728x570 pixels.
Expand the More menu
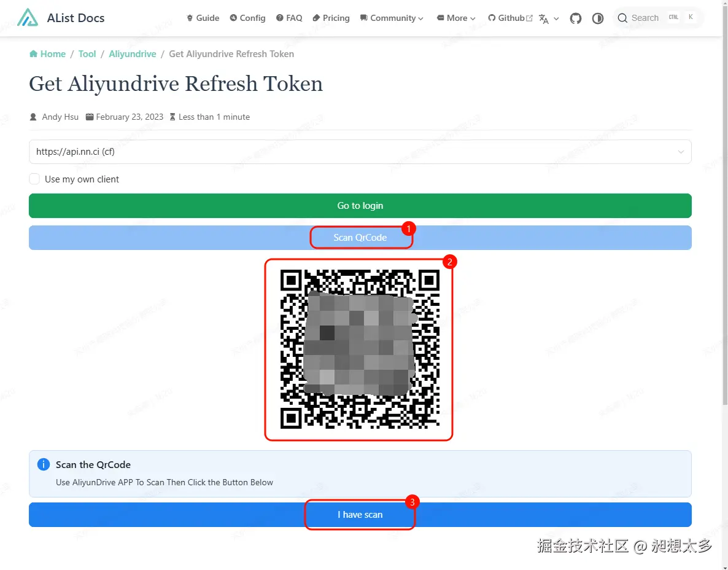pos(456,18)
